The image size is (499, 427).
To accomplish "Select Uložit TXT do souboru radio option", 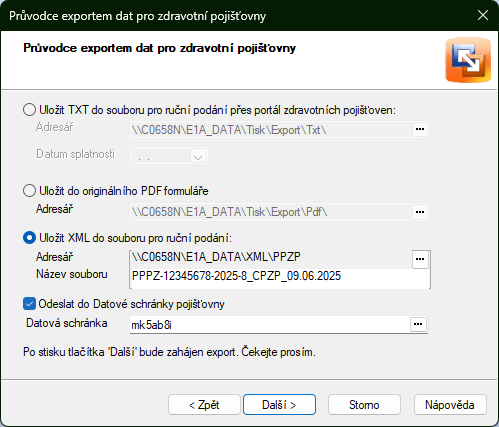I will click(x=29, y=110).
